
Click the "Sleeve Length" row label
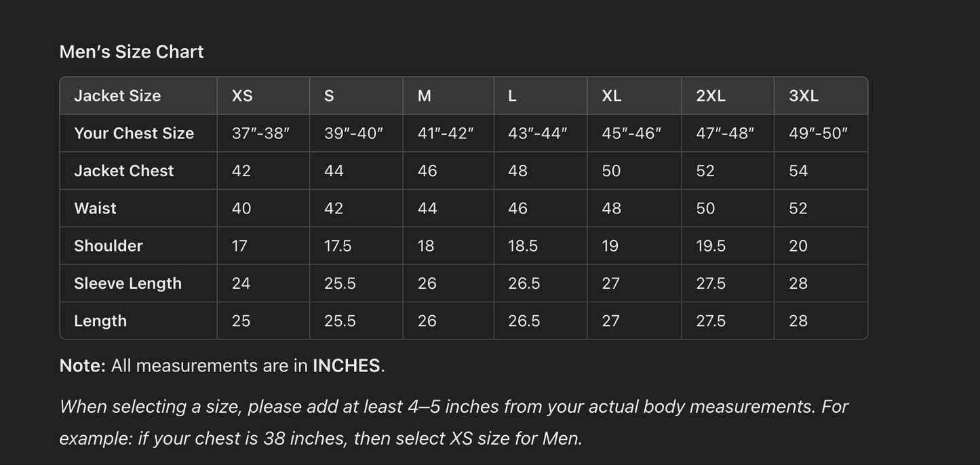[x=128, y=283]
